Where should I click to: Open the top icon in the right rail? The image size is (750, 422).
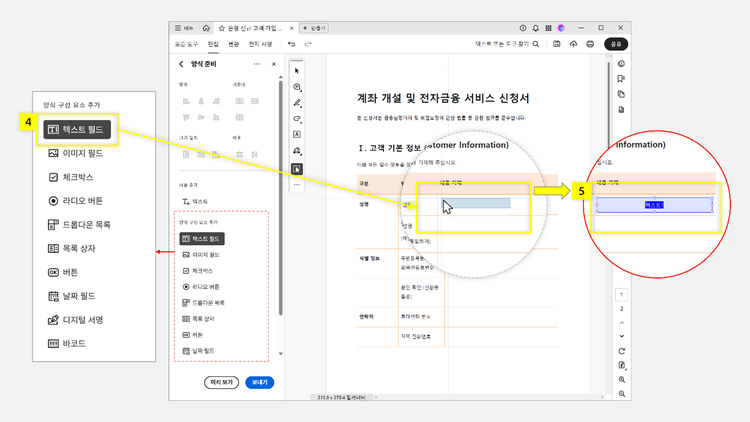(x=621, y=64)
